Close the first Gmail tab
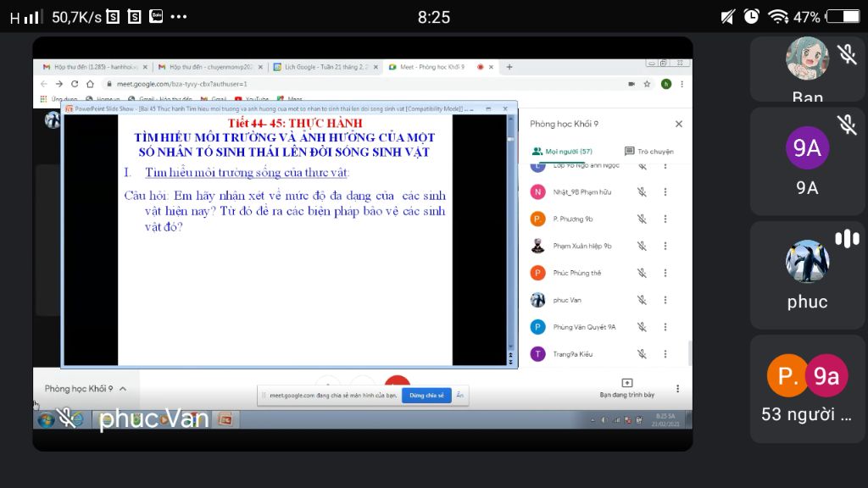Screen dimensions: 868x488 (145, 67)
